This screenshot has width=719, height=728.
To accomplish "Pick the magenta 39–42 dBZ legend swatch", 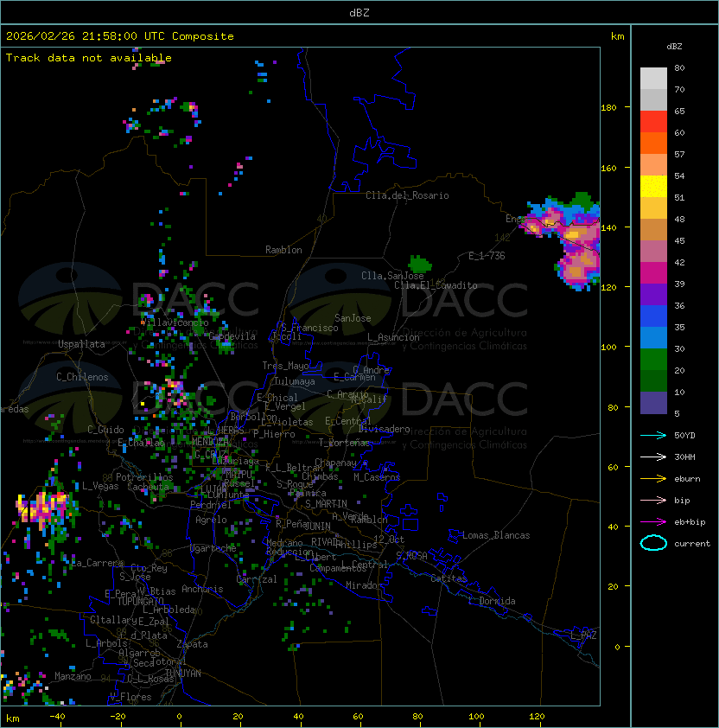I will tap(653, 273).
